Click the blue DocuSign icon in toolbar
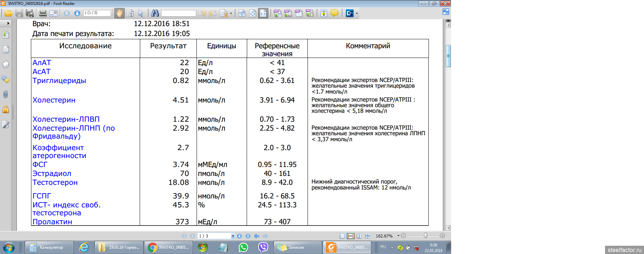Image resolution: width=644 pixels, height=254 pixels. [x=349, y=13]
